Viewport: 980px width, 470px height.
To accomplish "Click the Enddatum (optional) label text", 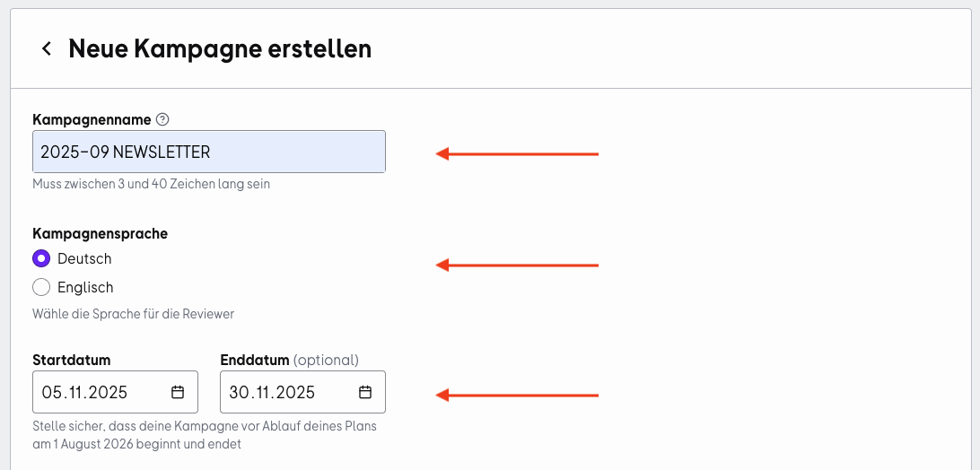I will tap(289, 360).
